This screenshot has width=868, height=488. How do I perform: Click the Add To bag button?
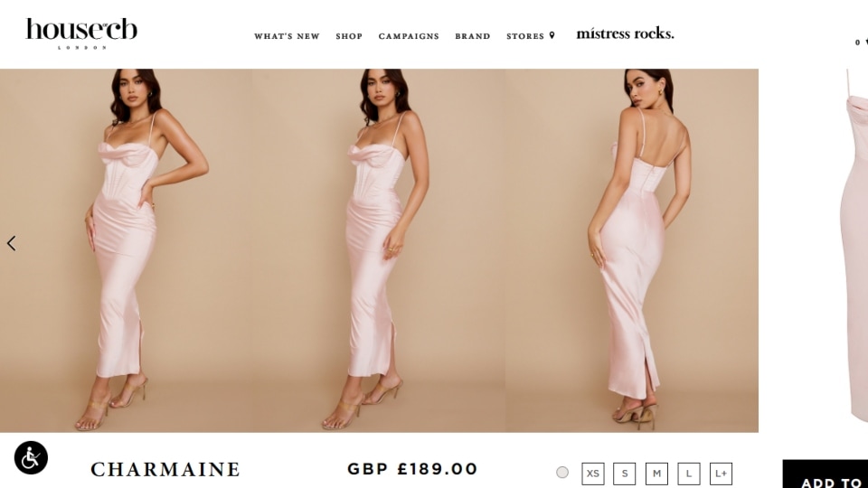click(x=826, y=474)
